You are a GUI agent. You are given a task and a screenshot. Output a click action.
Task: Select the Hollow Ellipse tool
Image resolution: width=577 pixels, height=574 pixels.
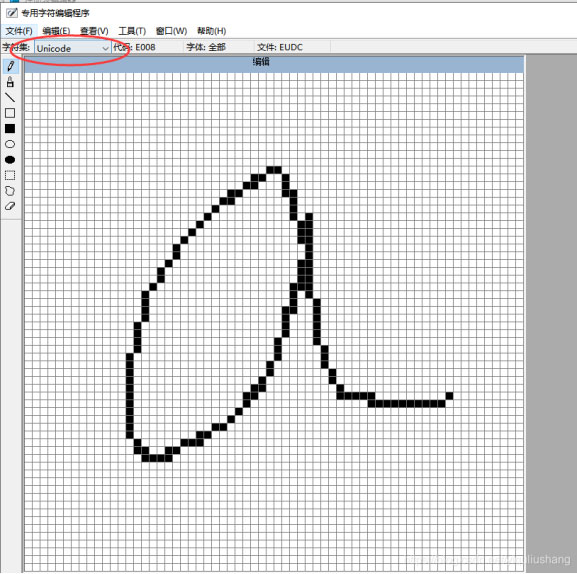pyautogui.click(x=10, y=144)
